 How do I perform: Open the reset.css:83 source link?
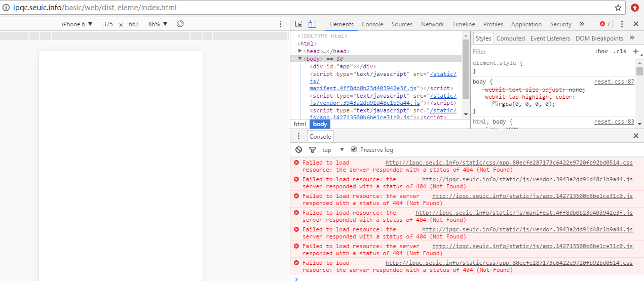click(x=614, y=122)
